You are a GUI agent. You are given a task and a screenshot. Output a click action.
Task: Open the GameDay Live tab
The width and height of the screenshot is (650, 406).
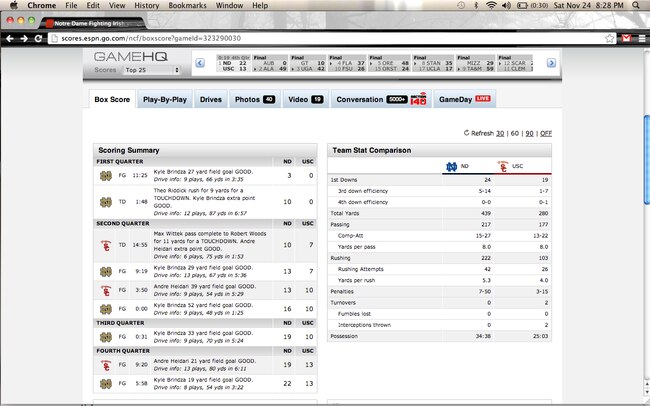click(465, 100)
